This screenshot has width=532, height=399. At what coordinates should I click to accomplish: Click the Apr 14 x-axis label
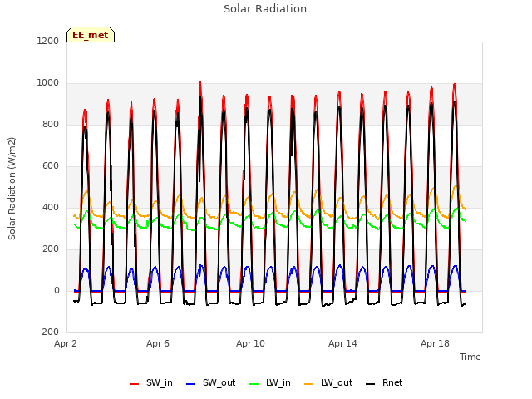pos(342,343)
